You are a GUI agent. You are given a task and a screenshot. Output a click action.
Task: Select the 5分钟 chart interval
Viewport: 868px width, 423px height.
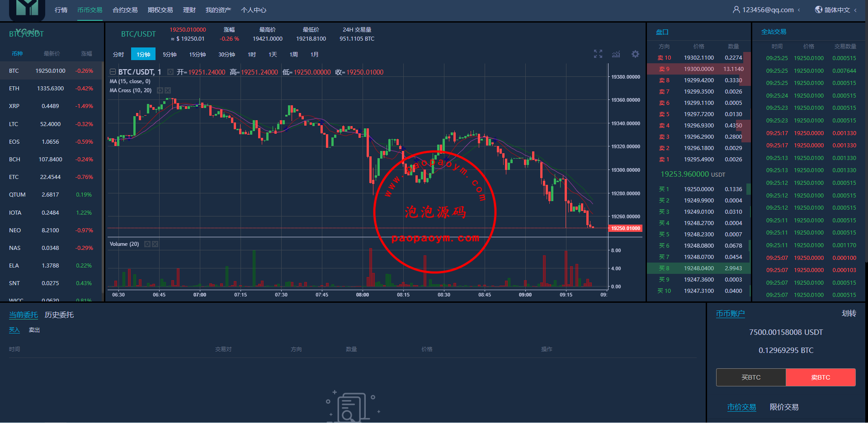pyautogui.click(x=170, y=54)
